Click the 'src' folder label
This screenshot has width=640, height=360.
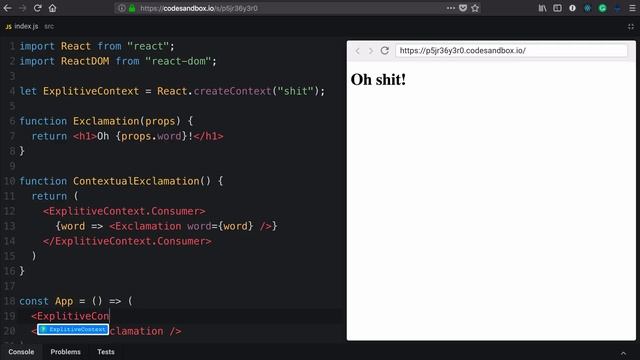pos(49,26)
